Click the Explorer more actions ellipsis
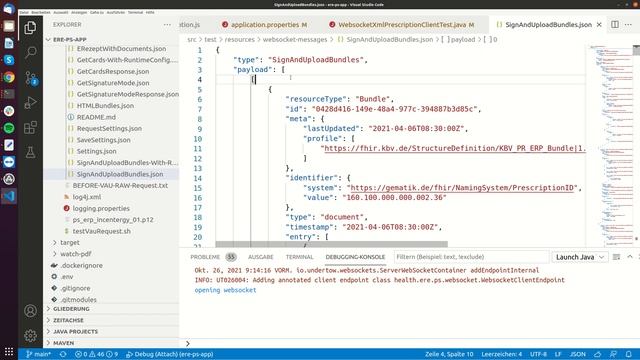Viewport: 640px width, 360px height. pos(167,24)
